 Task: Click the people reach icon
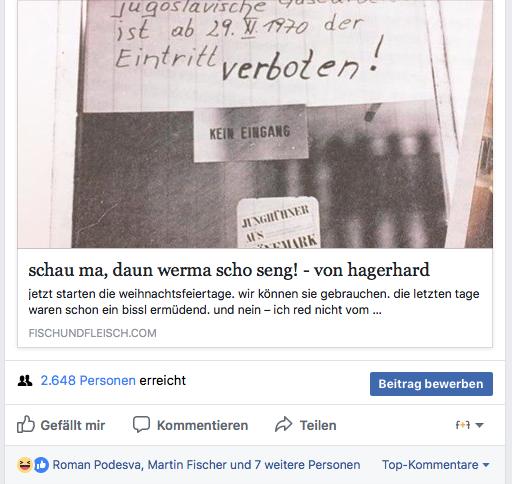click(25, 380)
